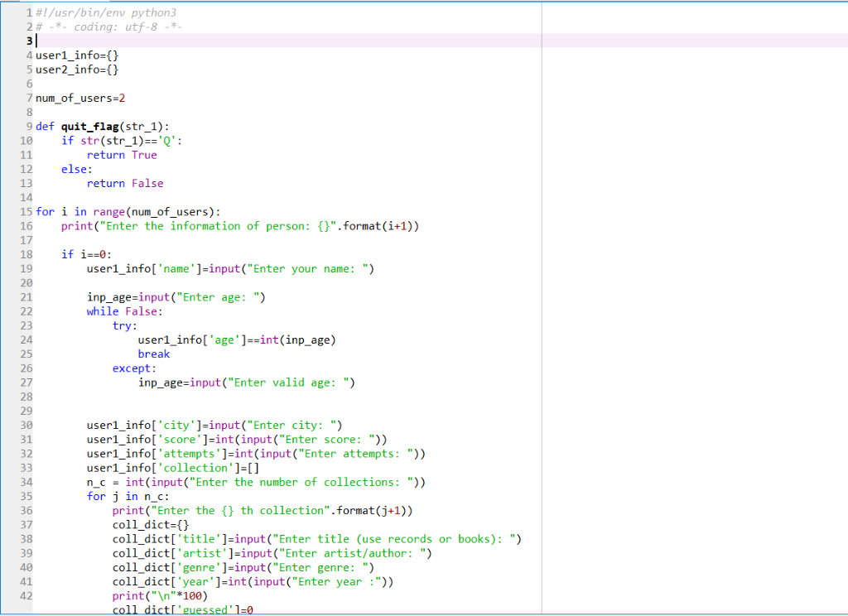This screenshot has height=616, width=848.
Task: Place cursor on the break statement
Action: [x=153, y=354]
